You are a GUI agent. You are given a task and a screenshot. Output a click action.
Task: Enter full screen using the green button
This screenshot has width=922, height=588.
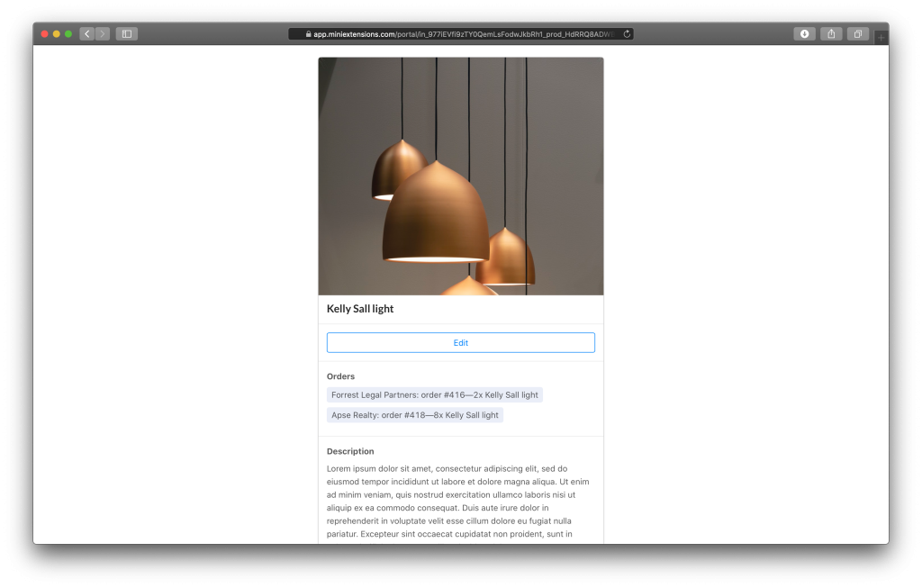pyautogui.click(x=68, y=34)
